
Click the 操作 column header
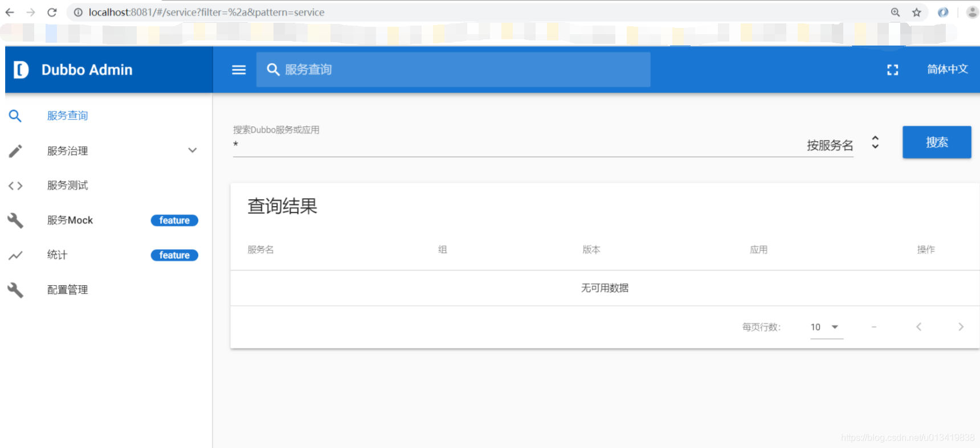click(926, 249)
